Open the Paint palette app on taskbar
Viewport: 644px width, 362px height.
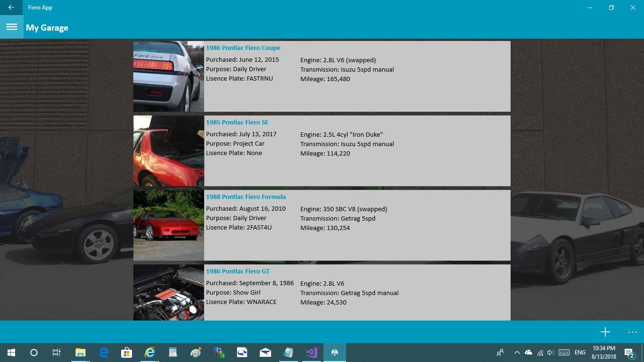196,352
